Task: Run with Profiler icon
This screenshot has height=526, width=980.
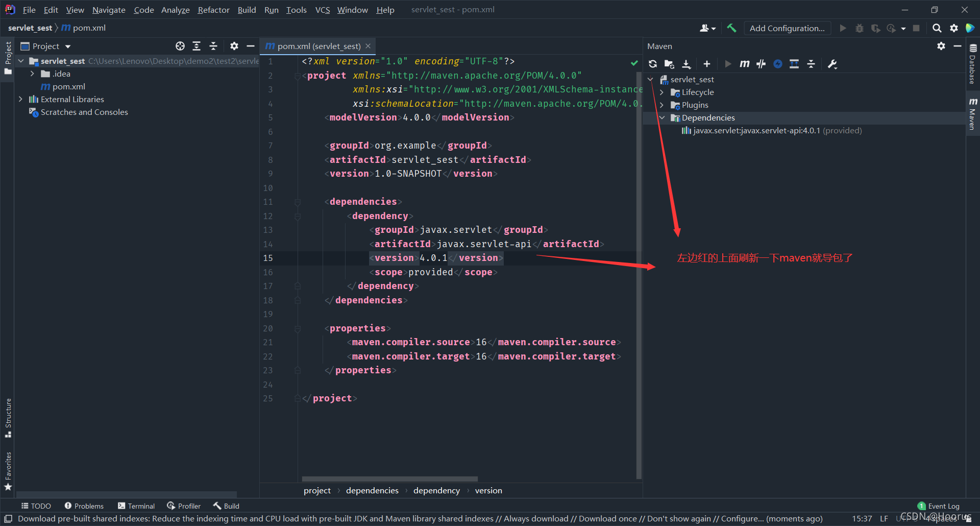Action: (892, 28)
